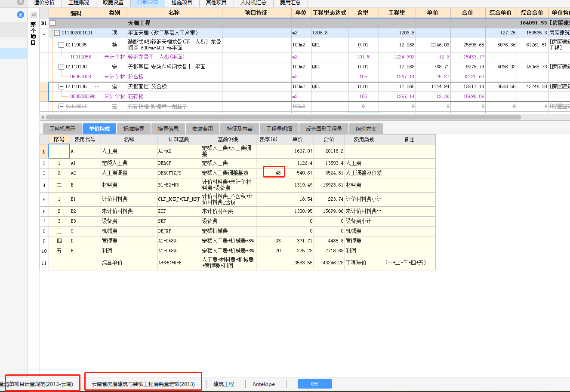The height and width of the screenshot is (392, 570).
Task: Click the blue 0分 score button
Action: (x=315, y=384)
